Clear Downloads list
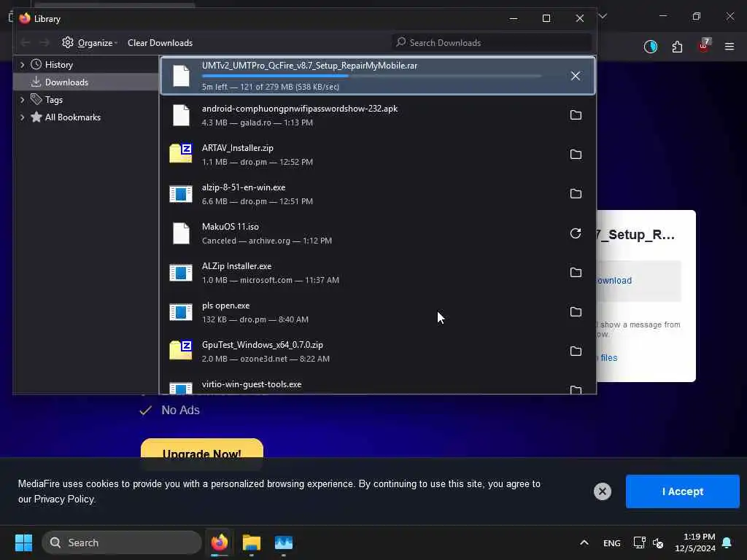747x560 pixels. point(160,43)
